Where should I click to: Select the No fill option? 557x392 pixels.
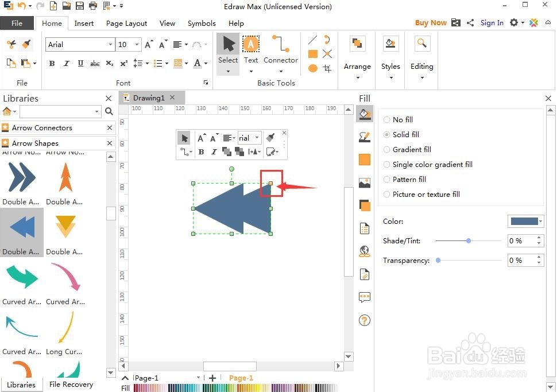point(398,119)
